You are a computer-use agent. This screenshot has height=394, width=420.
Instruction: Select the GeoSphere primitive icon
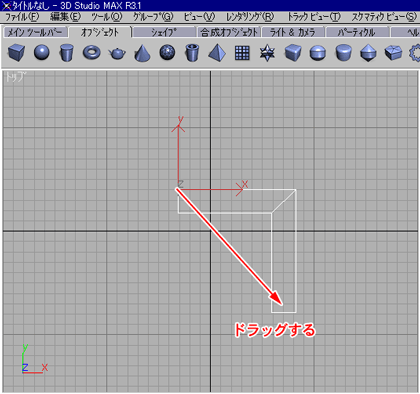[167, 52]
